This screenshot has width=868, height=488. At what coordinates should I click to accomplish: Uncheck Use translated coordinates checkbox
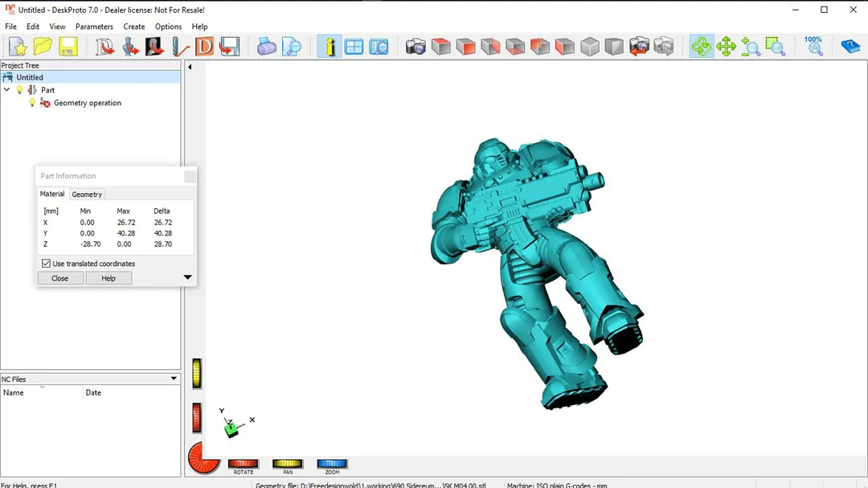tap(46, 264)
